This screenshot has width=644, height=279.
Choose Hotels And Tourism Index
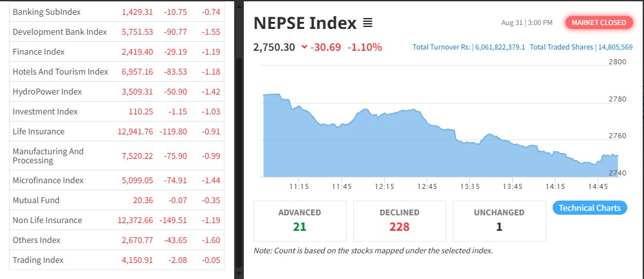point(60,71)
